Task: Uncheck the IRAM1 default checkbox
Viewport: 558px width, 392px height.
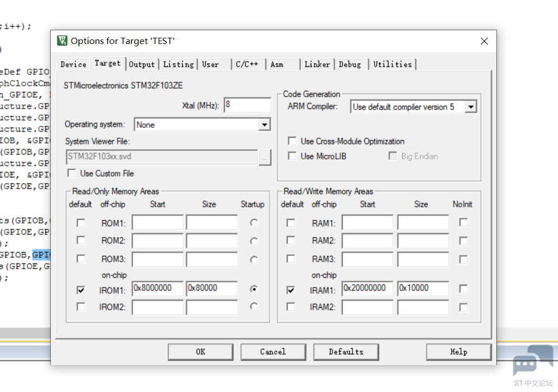Action: tap(291, 290)
